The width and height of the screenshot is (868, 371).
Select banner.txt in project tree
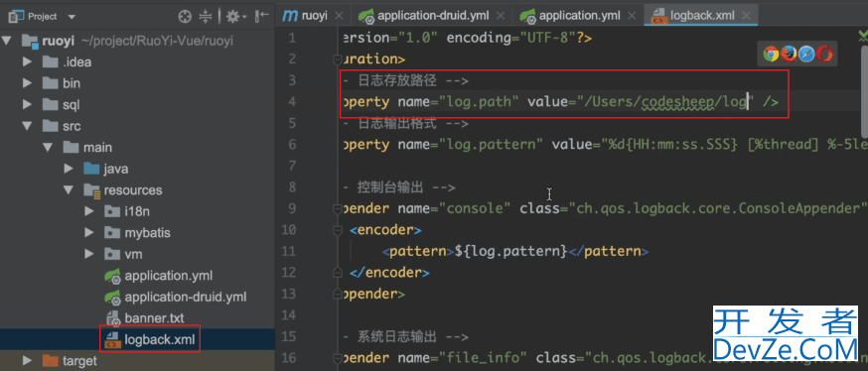tap(155, 317)
